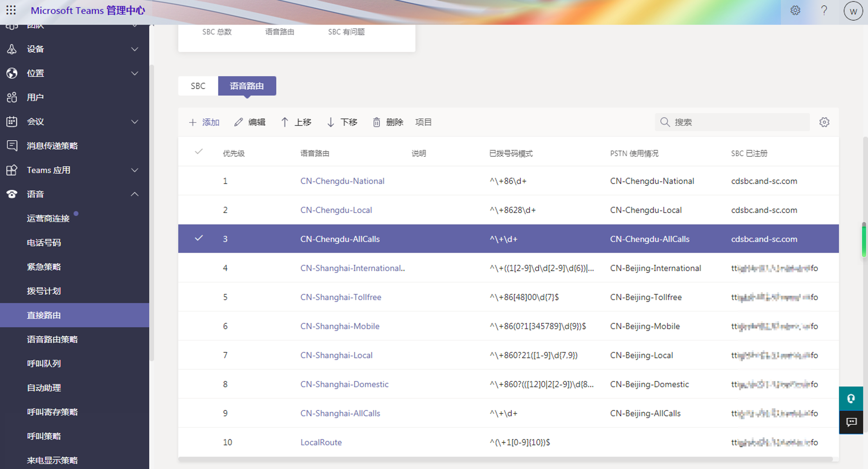Click the down arrow move down icon

(331, 122)
